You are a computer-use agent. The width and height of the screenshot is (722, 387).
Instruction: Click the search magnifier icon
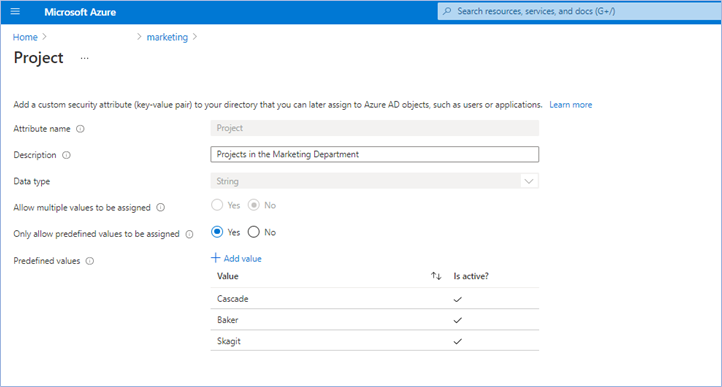coord(447,12)
